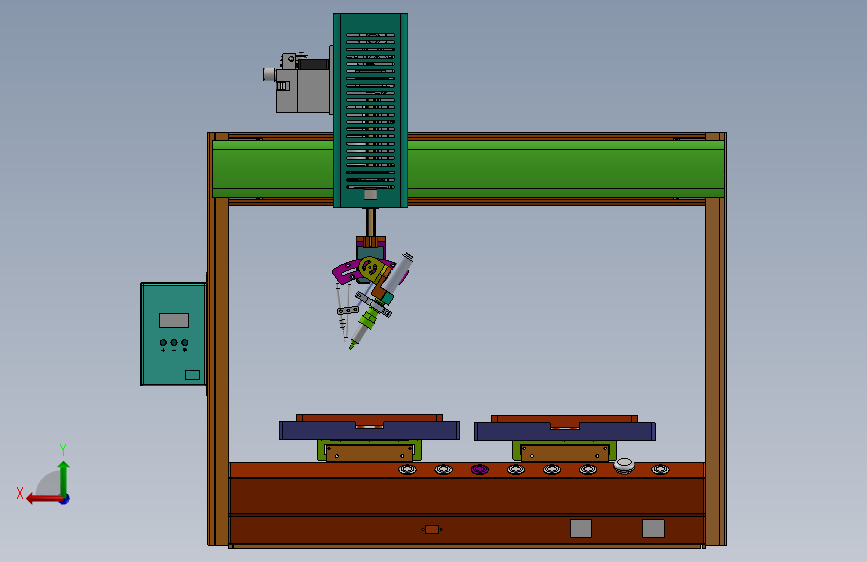Select the leftmost silver button on base

coord(408,470)
